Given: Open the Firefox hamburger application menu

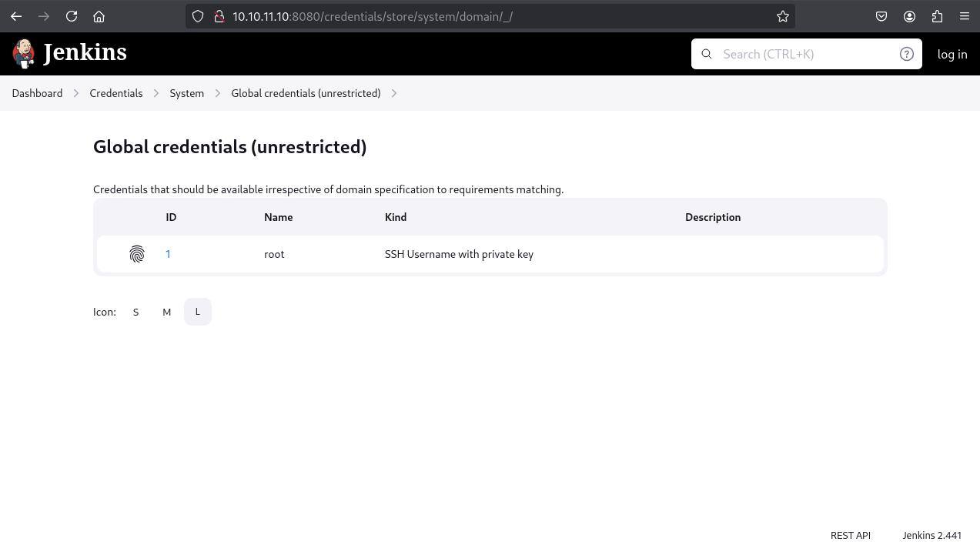Looking at the screenshot, I should [964, 16].
